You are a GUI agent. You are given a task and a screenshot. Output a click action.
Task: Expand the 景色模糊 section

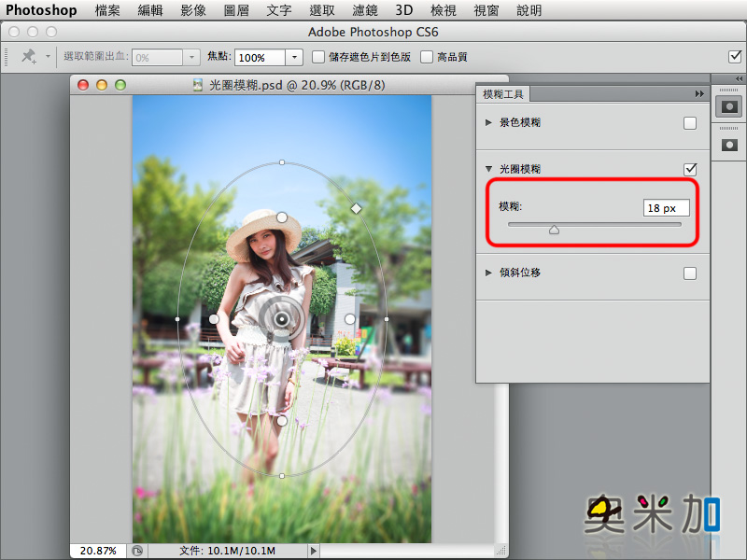pos(488,122)
